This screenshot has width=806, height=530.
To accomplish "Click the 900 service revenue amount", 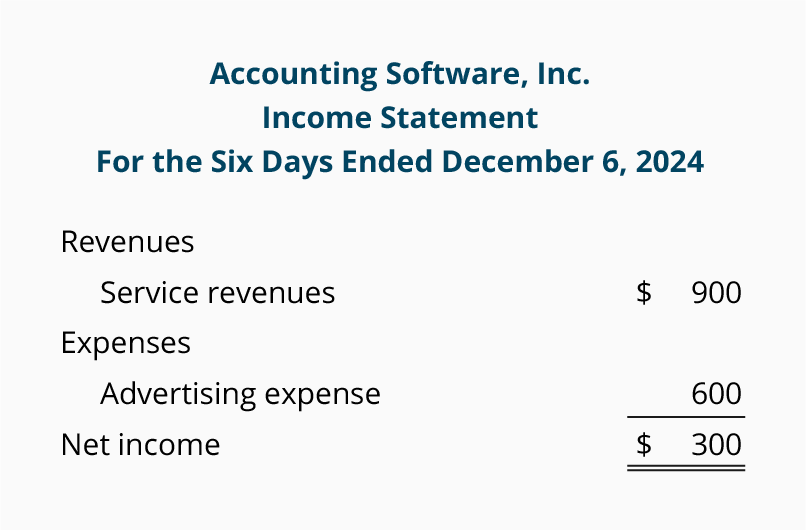I will point(717,293).
